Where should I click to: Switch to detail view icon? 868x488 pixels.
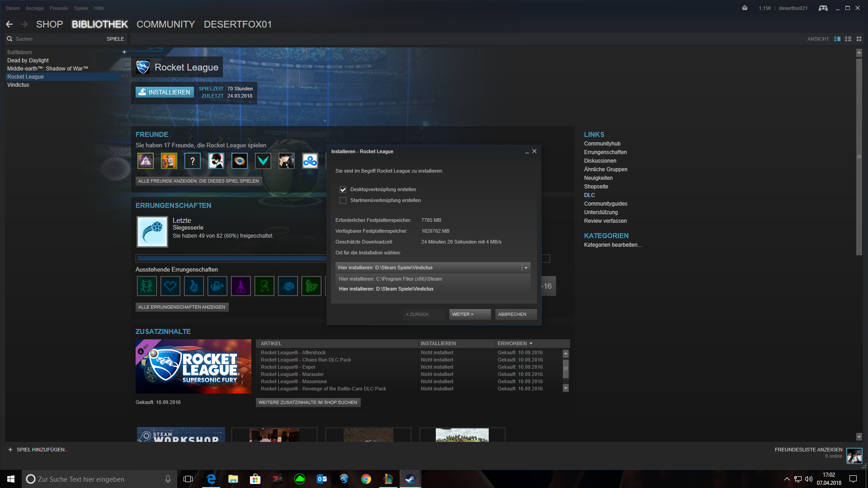coord(837,39)
